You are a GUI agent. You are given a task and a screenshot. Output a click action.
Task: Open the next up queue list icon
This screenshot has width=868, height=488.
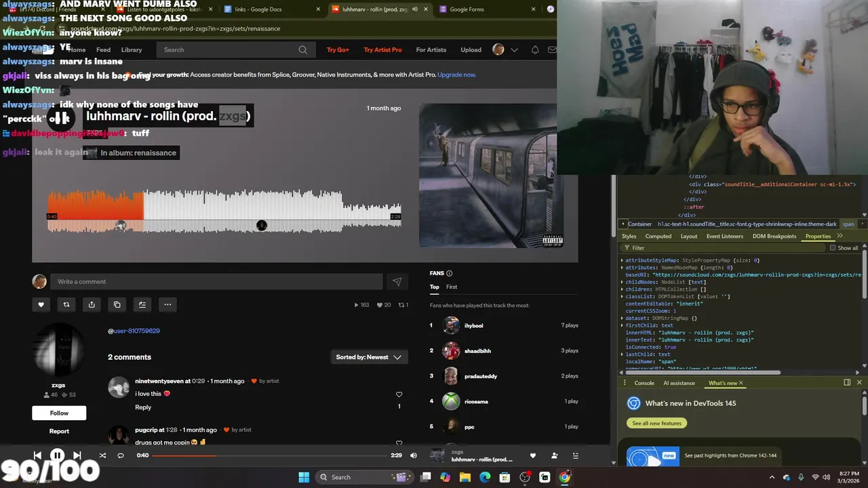(575, 455)
